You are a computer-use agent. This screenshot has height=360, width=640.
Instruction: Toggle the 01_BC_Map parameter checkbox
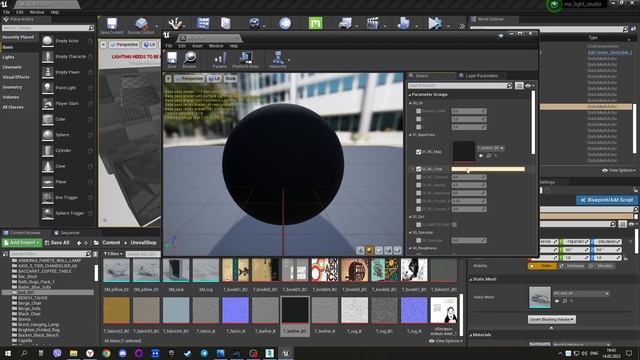pyautogui.click(x=418, y=152)
